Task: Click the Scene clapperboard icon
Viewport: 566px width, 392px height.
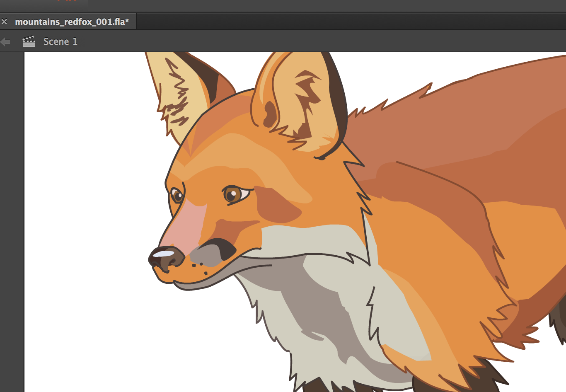Action: 29,41
